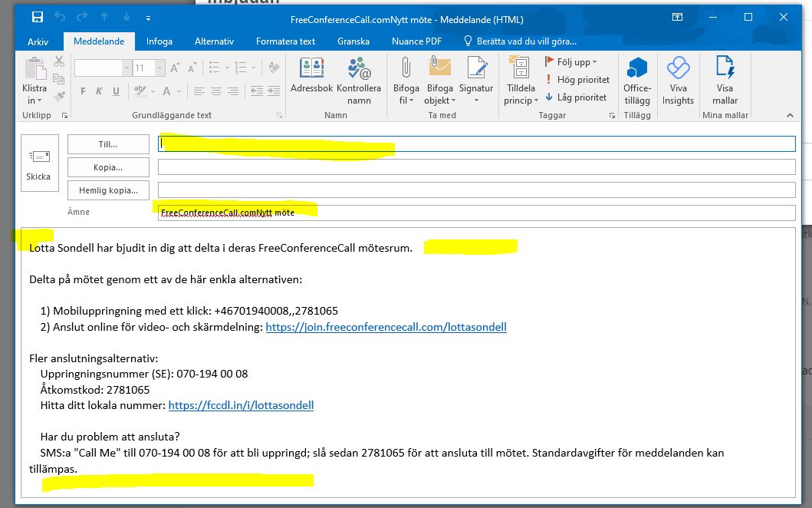Toggle bulleted list

coord(215,68)
